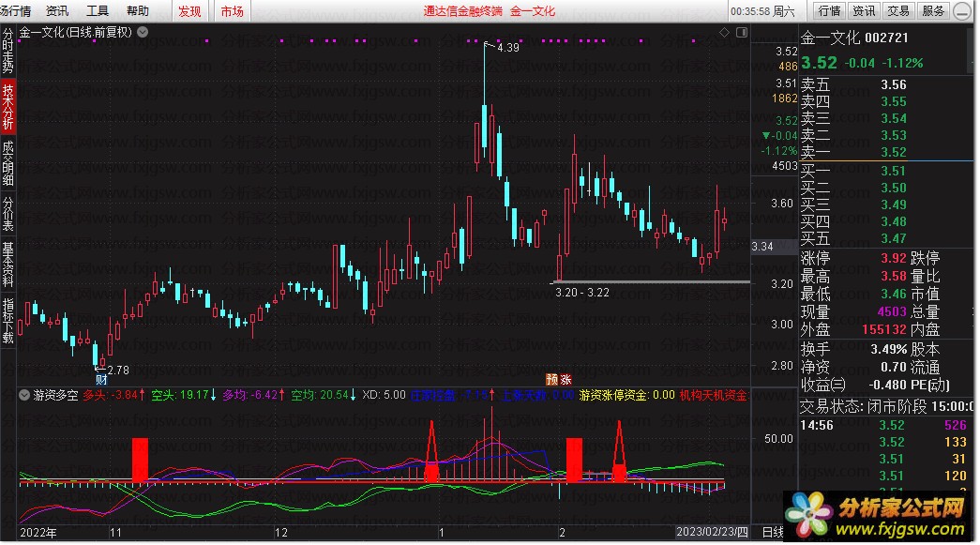Click the 卖三 price 3.54
This screenshot has height=545, width=980.
coord(894,118)
